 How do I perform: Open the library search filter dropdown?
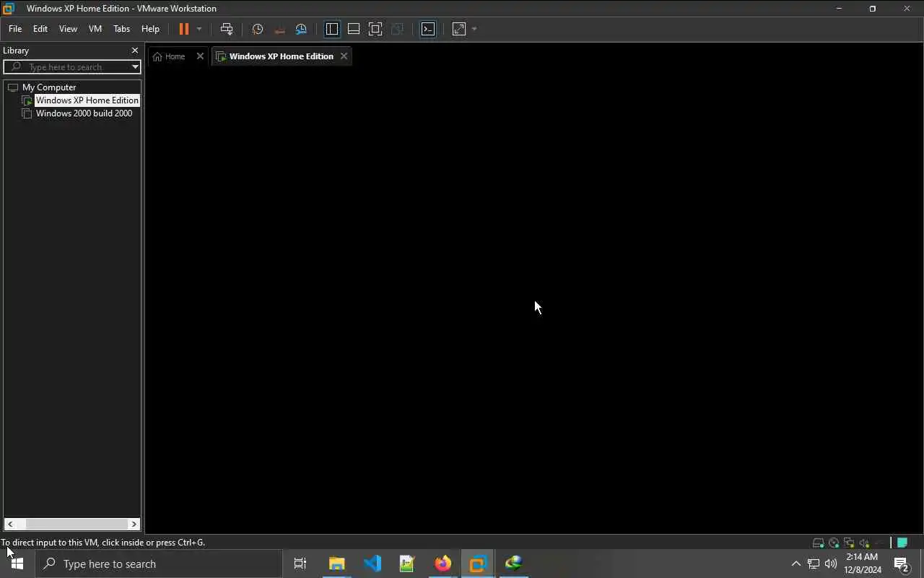coord(135,67)
